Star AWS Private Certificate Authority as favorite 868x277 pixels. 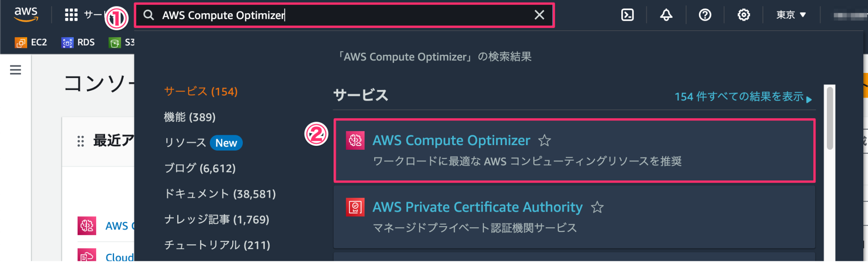pos(598,208)
